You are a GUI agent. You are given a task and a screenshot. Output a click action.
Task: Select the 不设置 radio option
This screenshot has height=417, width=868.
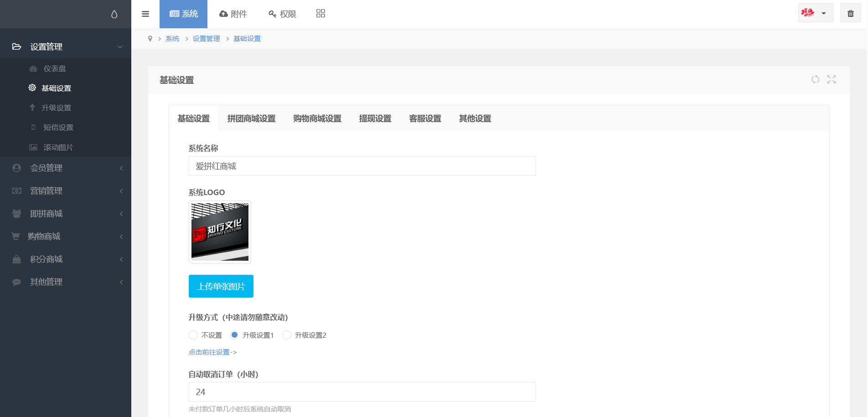pos(193,335)
